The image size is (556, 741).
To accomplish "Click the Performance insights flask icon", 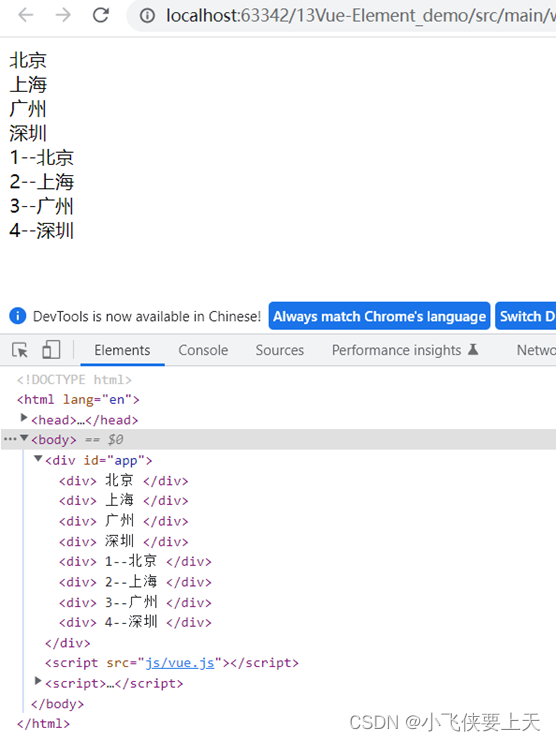I will pos(473,349).
